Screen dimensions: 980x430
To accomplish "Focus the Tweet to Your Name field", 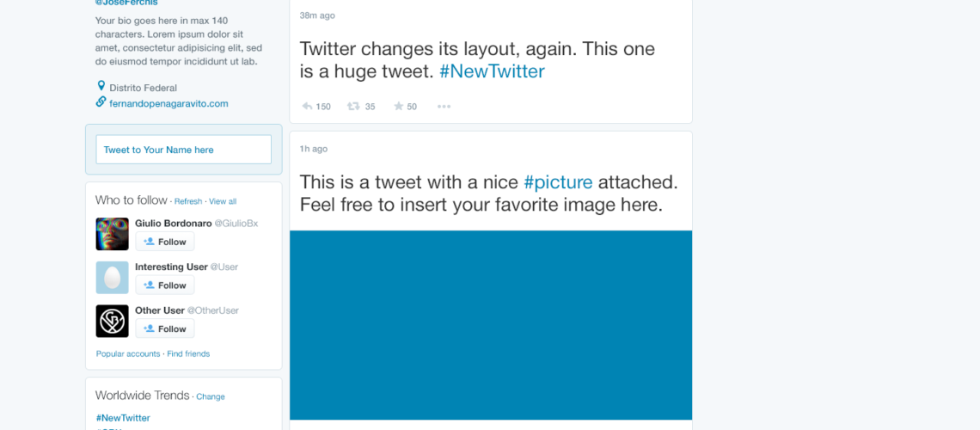I will (x=184, y=150).
